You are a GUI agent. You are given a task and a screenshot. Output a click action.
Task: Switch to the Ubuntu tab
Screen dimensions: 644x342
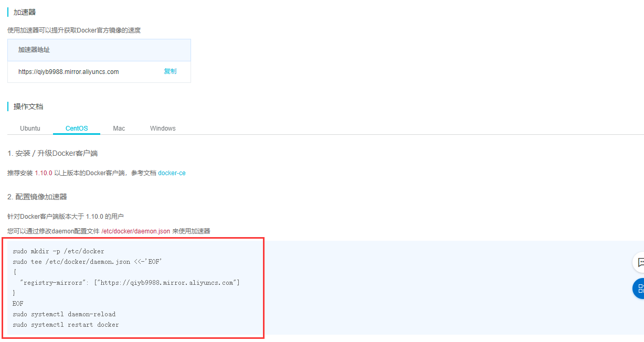pyautogui.click(x=30, y=128)
